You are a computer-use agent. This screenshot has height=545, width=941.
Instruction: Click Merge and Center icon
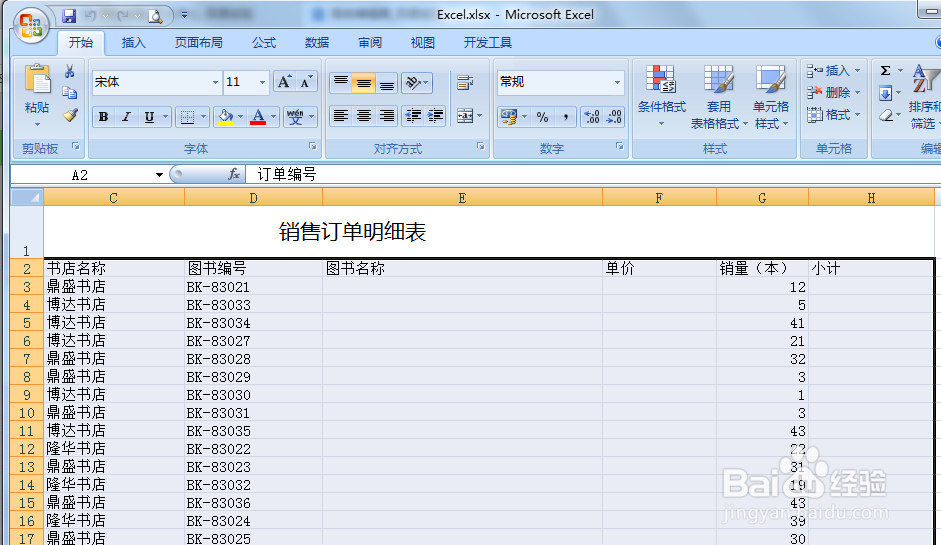(x=464, y=116)
